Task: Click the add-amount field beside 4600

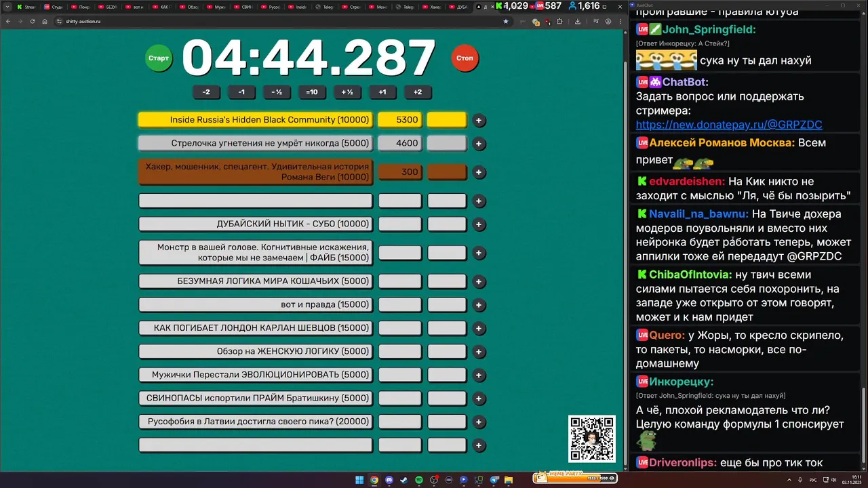Action: 447,143
